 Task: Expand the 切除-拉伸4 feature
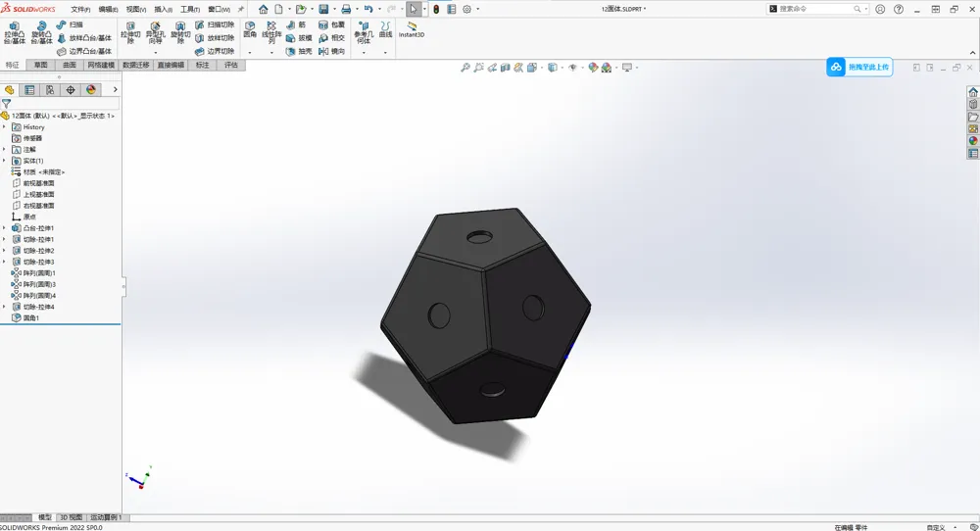(x=4, y=307)
